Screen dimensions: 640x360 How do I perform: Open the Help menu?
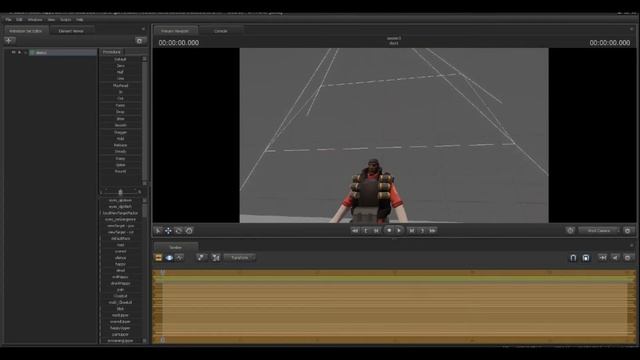80,20
